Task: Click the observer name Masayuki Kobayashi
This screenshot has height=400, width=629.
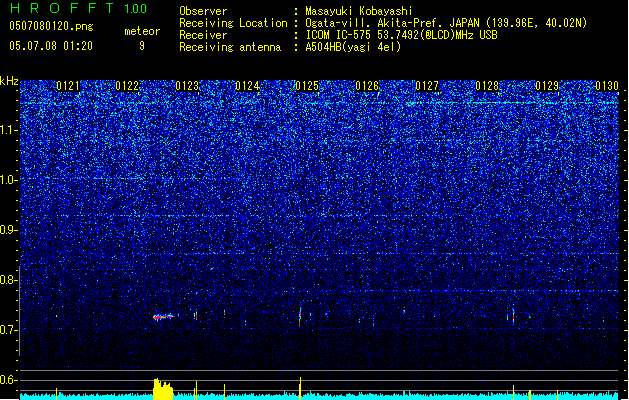Action: point(359,11)
